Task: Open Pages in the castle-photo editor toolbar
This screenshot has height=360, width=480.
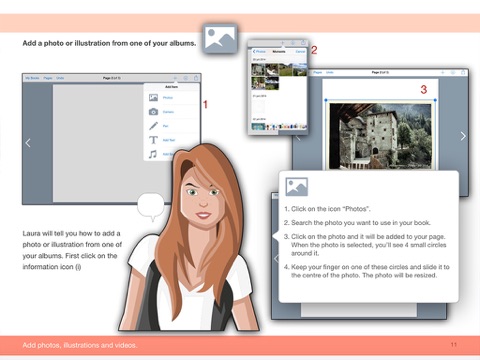Action: point(318,72)
